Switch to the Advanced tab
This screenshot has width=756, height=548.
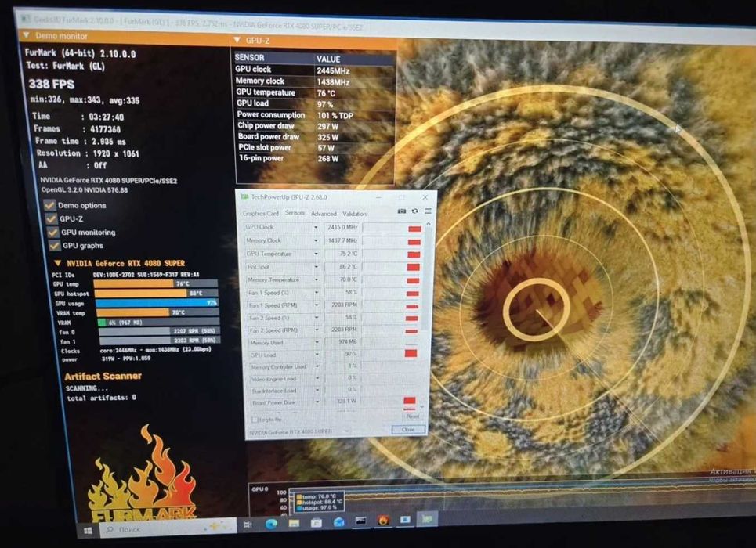[324, 214]
